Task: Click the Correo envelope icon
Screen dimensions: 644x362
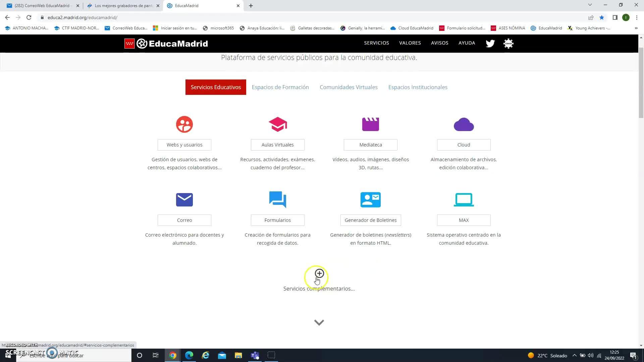Action: pyautogui.click(x=184, y=200)
